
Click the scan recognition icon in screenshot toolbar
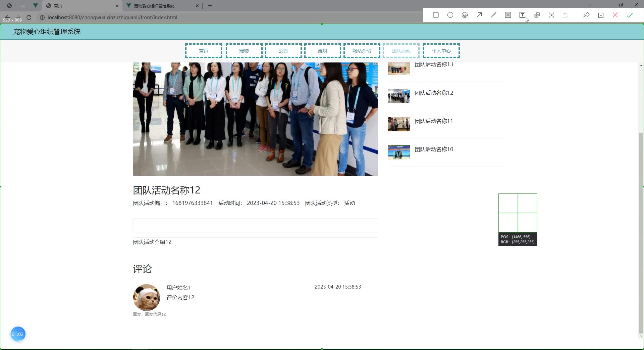click(551, 15)
